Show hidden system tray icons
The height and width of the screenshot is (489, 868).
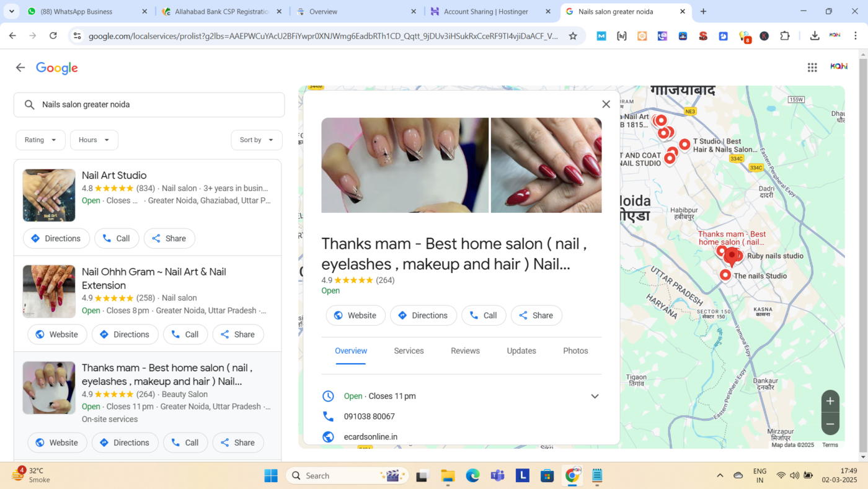point(720,476)
